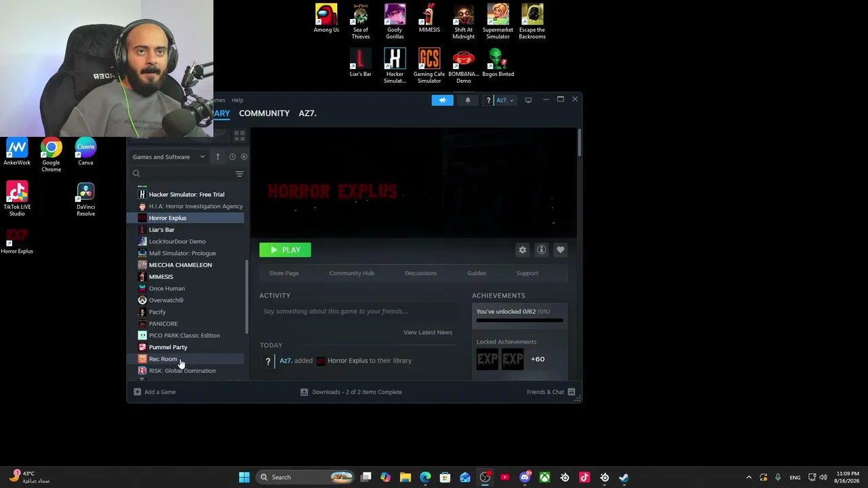Toggle the sort-order arrow in library sidebar
868x488 pixels.
point(218,157)
